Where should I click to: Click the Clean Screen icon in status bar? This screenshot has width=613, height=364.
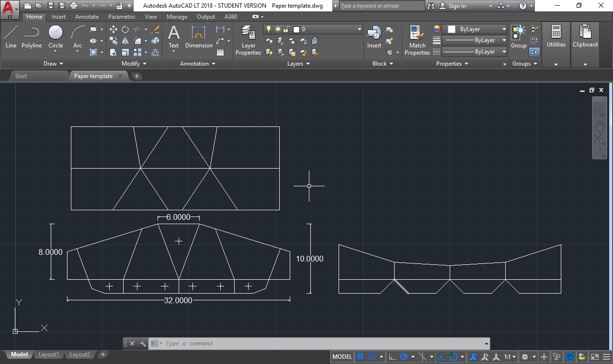[x=594, y=357]
